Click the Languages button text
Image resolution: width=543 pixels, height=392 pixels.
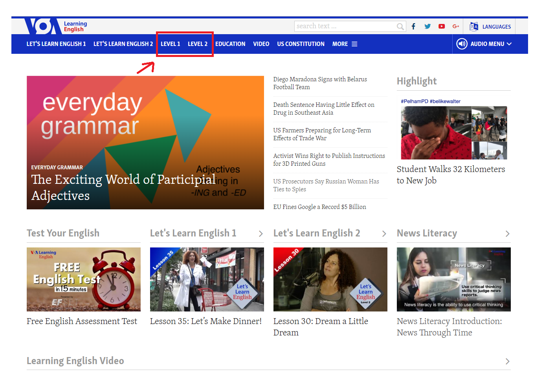coord(497,27)
